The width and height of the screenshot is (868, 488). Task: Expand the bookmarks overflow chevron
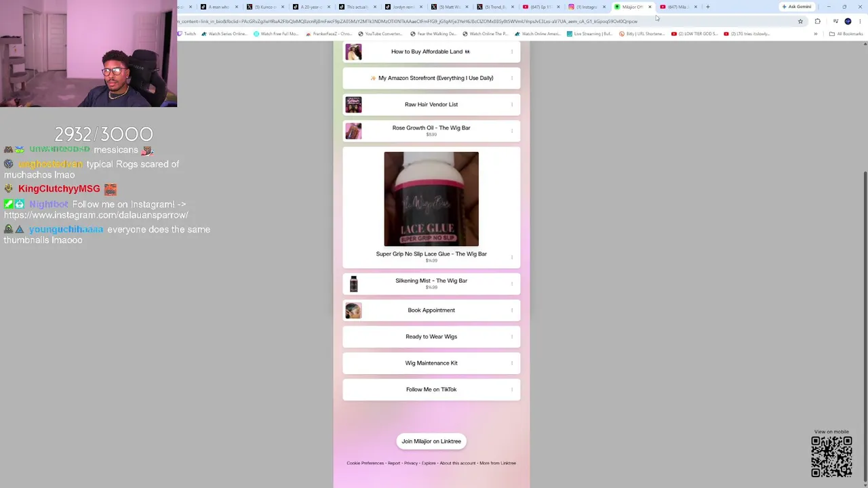[816, 34]
